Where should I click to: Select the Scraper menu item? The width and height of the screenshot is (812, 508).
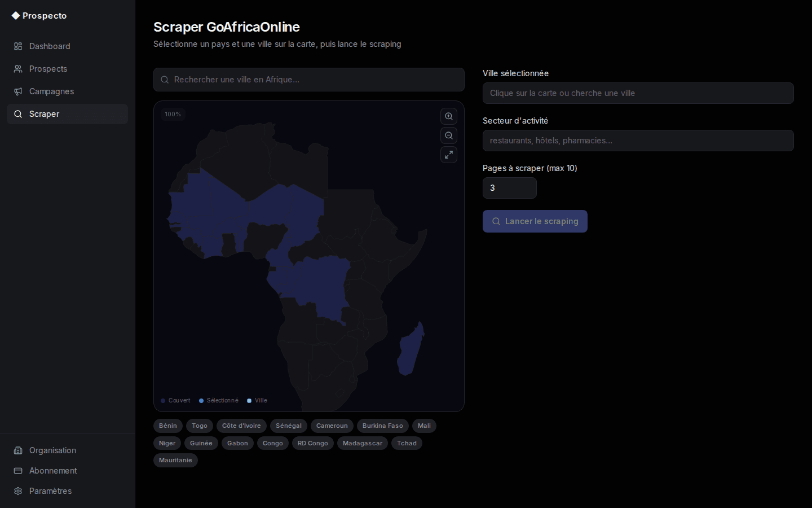67,114
